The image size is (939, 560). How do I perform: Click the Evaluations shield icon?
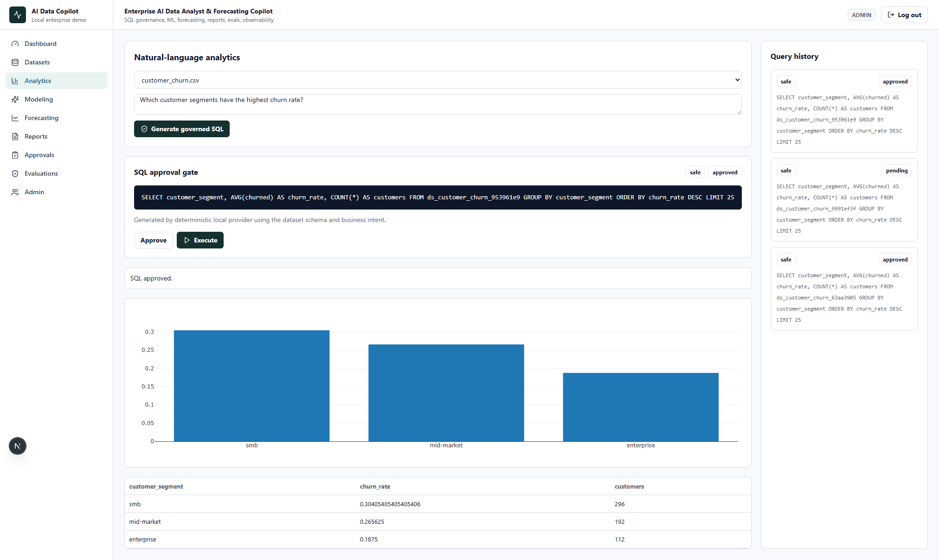point(15,173)
